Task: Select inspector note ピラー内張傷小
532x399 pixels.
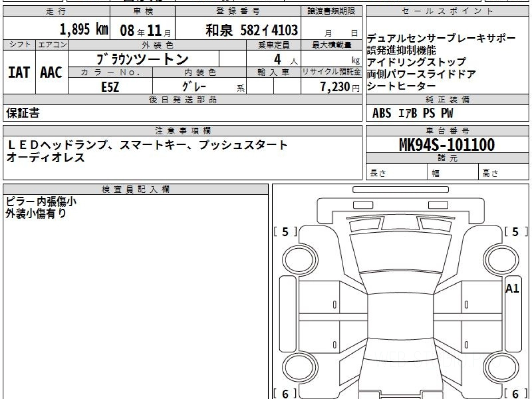Action: (41, 202)
